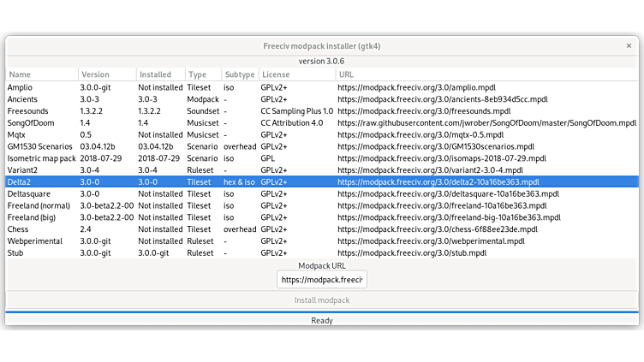
Task: Click the Type column header
Action: pos(203,74)
